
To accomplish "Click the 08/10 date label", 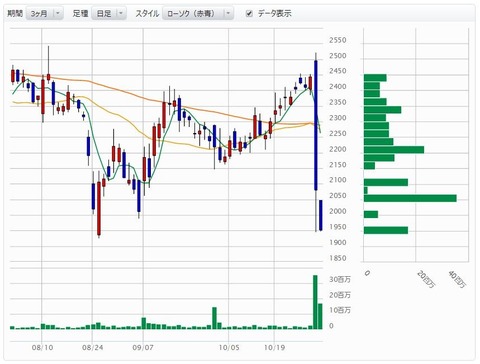I will (x=42, y=348).
